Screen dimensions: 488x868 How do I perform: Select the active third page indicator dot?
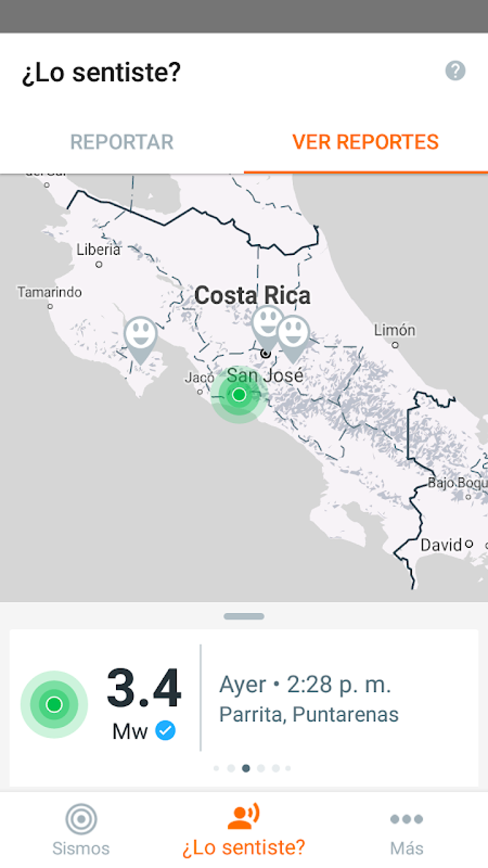click(x=246, y=768)
